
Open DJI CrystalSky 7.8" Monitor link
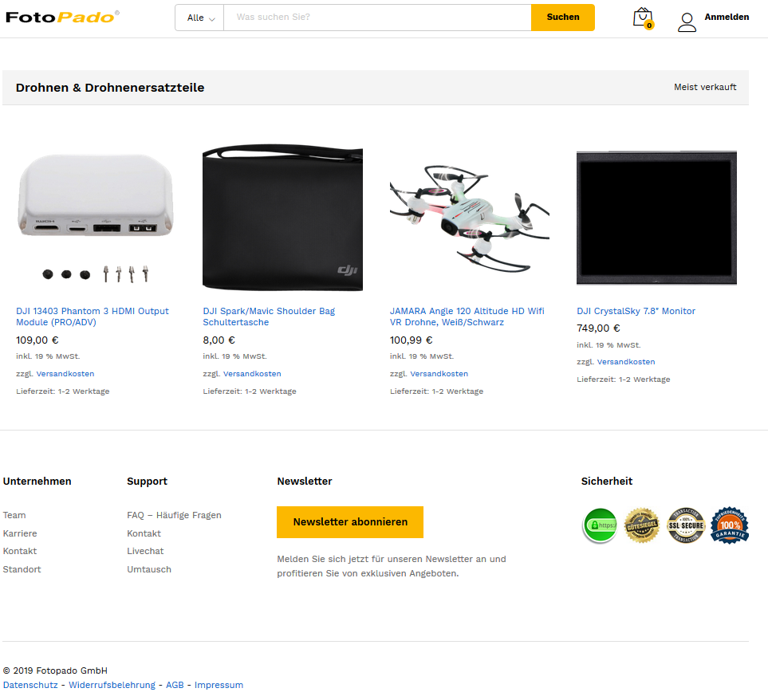click(636, 311)
